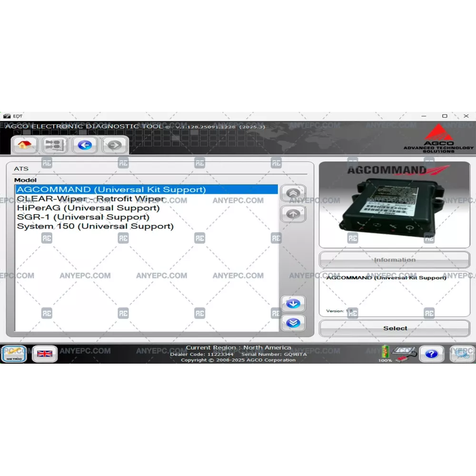476x476 pixels.
Task: Open the connection setup toolbar icon
Action: click(55, 145)
